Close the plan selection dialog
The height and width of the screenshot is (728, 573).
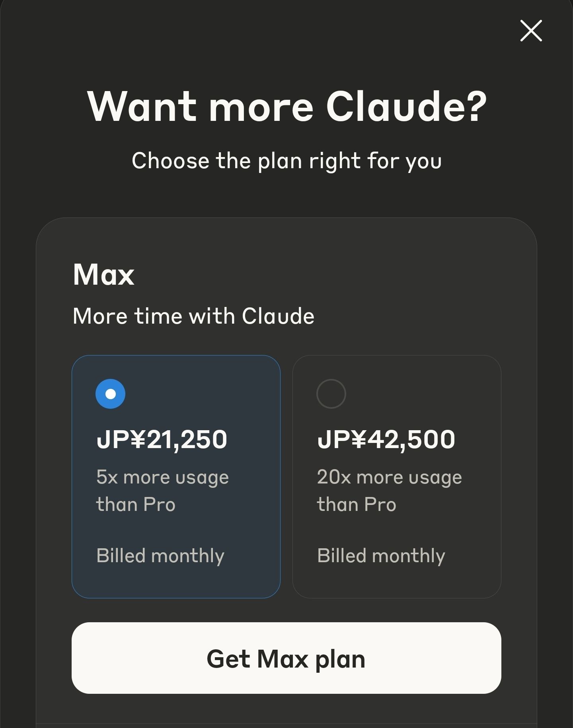point(531,31)
